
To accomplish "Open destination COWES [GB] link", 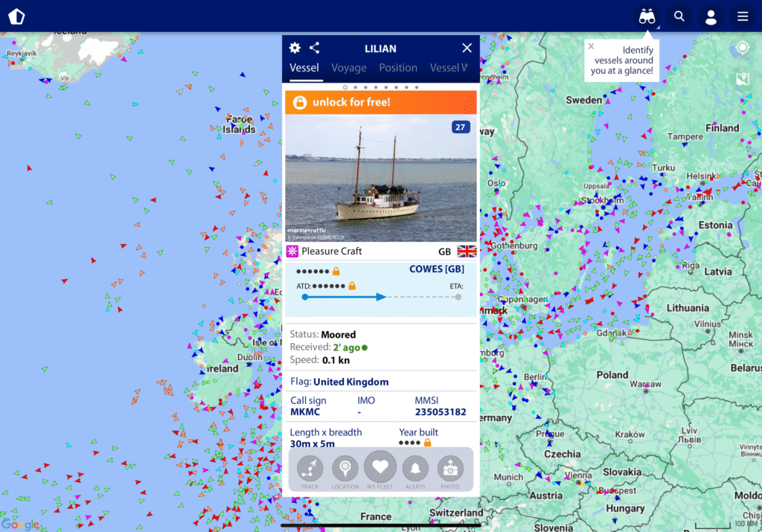I will (x=436, y=269).
